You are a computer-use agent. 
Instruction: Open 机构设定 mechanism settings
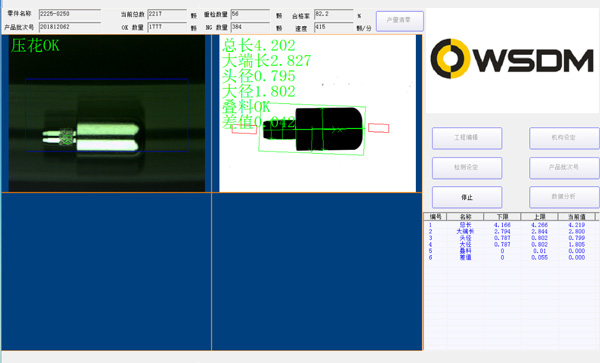tap(564, 138)
